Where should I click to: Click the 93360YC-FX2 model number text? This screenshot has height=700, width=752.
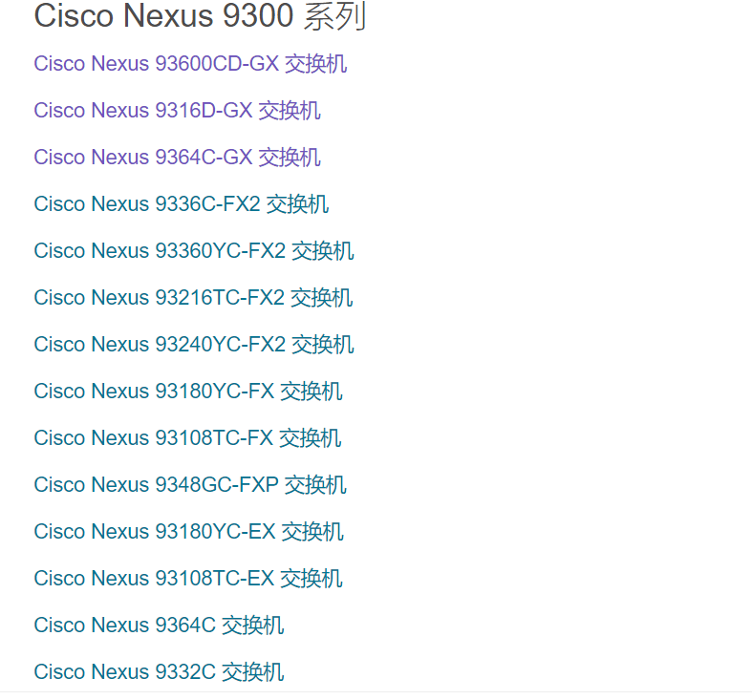pos(221,251)
